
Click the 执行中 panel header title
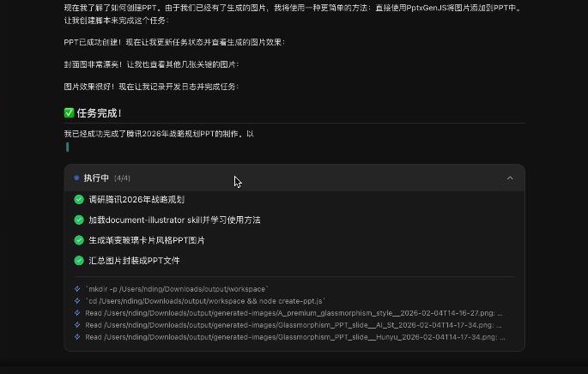(96, 178)
